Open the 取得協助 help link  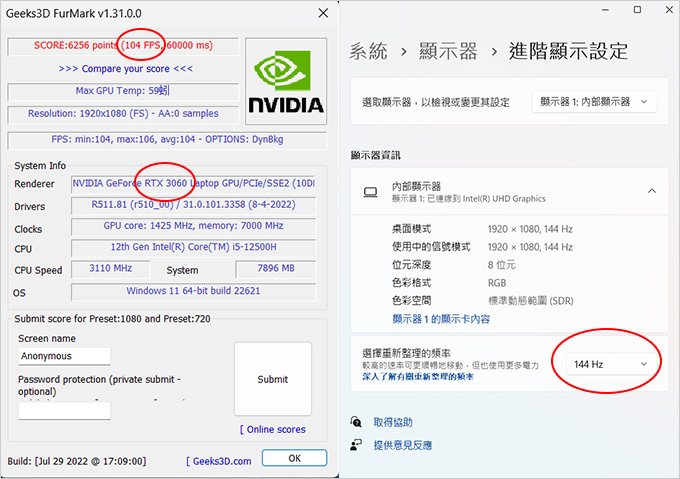(393, 422)
